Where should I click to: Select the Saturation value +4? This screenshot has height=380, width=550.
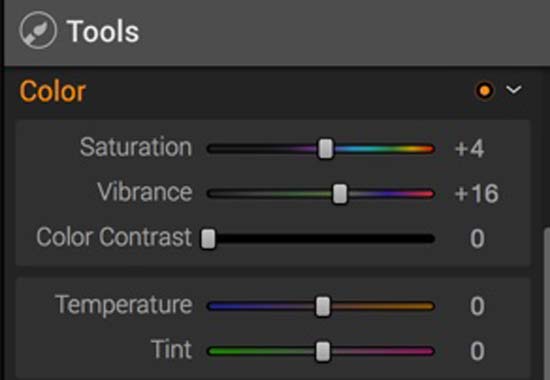pos(469,149)
